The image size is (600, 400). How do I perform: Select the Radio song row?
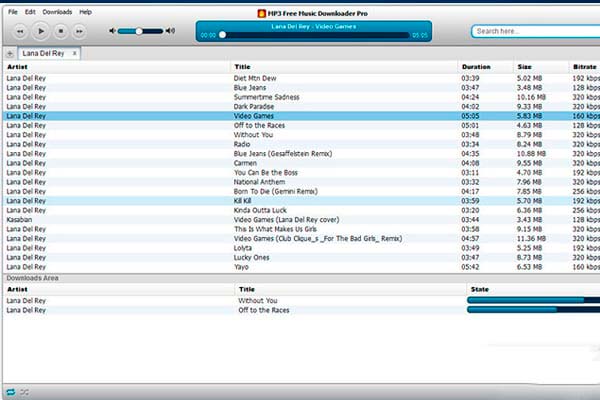(302, 144)
